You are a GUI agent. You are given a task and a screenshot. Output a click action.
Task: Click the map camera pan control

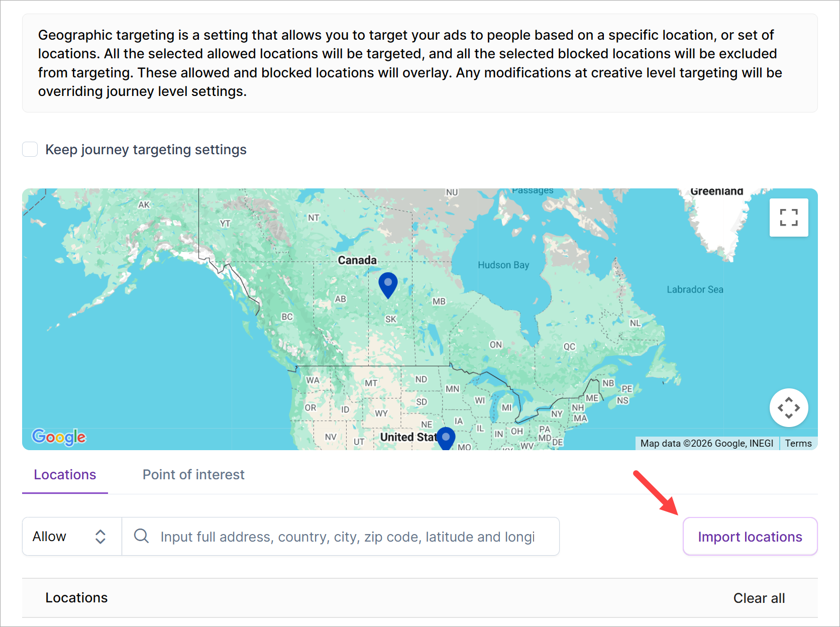pos(788,407)
